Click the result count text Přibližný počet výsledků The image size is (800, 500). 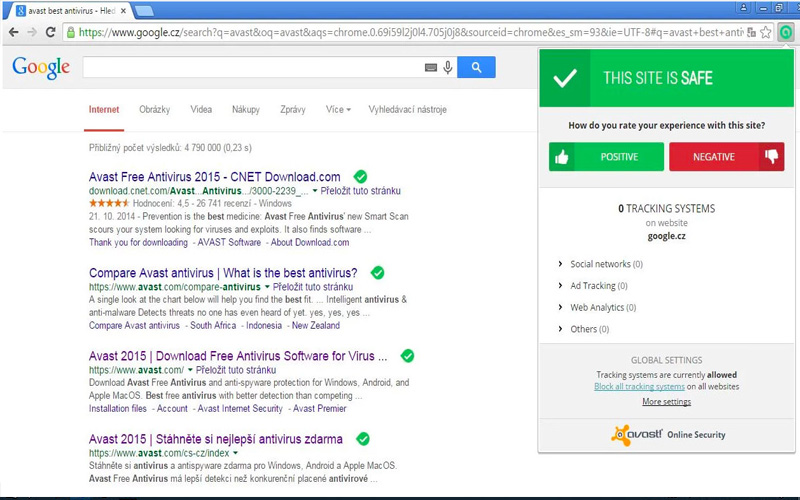coord(170,148)
